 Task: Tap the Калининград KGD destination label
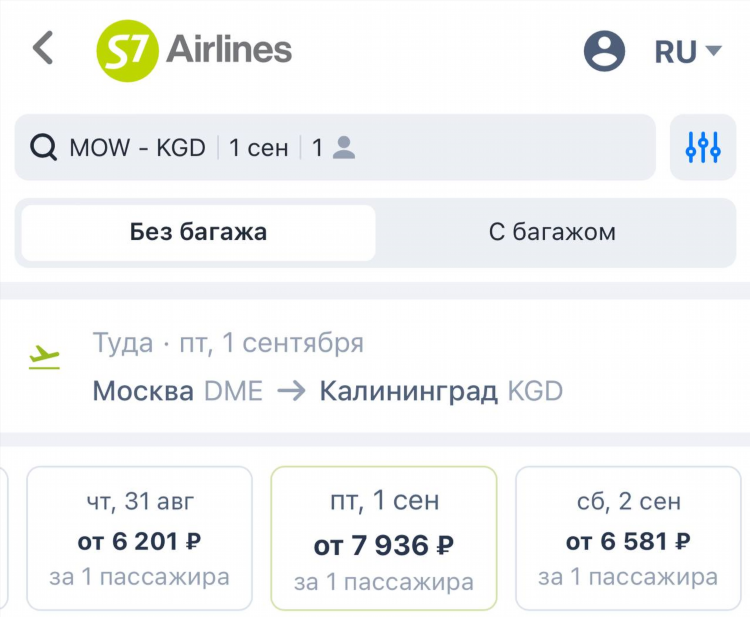point(441,391)
